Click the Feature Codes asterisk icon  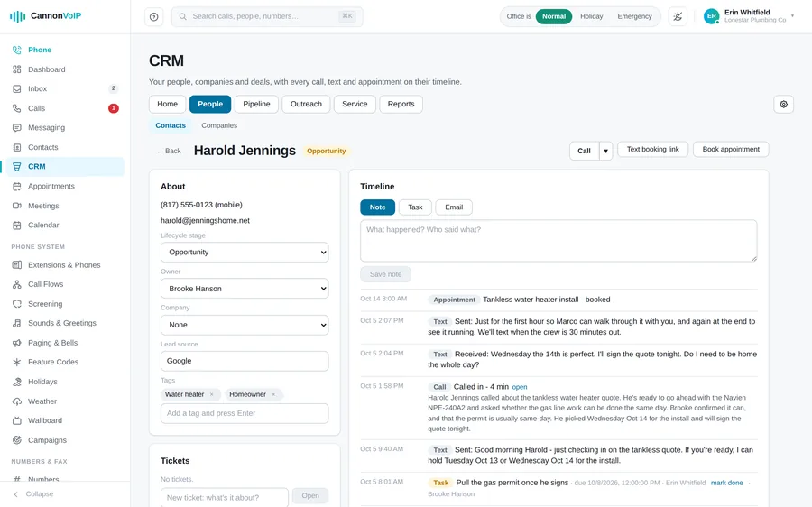pyautogui.click(x=17, y=362)
